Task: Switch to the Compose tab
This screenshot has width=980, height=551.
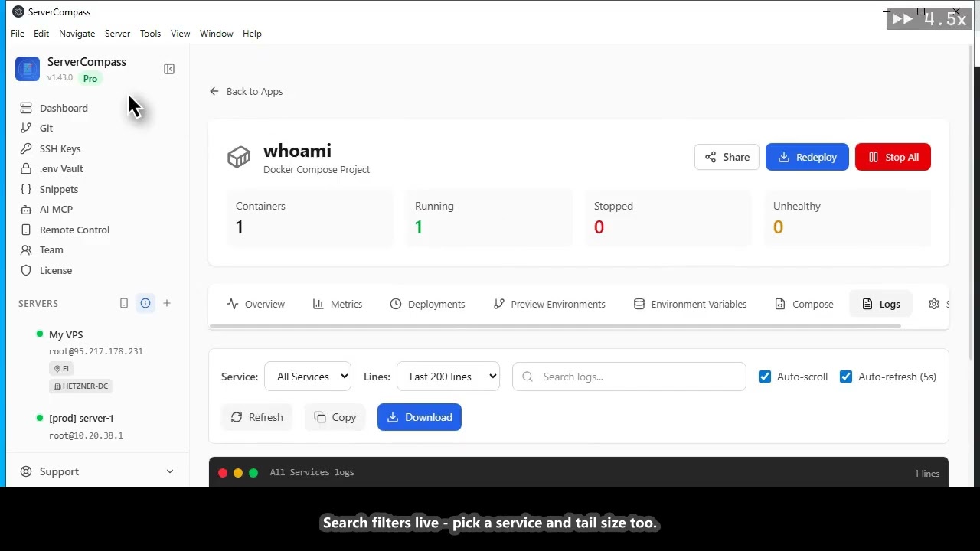Action: tap(804, 304)
